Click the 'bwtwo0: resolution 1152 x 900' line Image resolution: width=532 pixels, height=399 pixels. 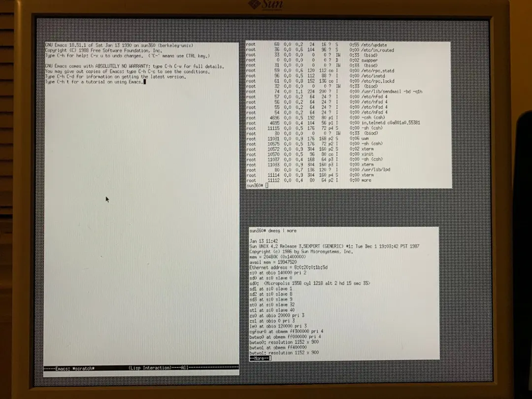284,342
